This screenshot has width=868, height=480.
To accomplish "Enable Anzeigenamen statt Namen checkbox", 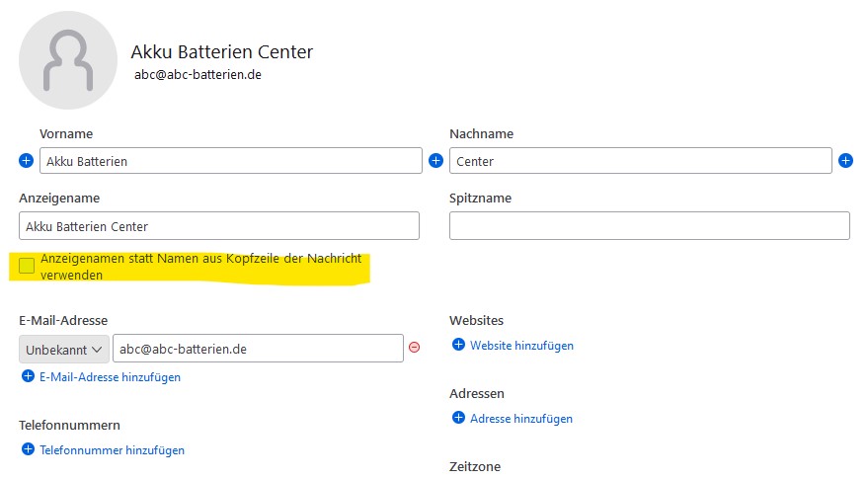I will click(27, 265).
